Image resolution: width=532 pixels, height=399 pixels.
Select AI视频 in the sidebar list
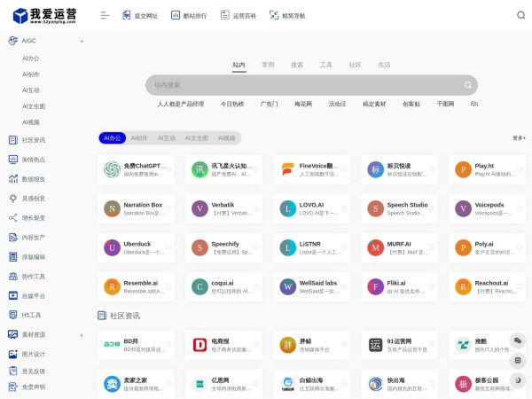[31, 121]
